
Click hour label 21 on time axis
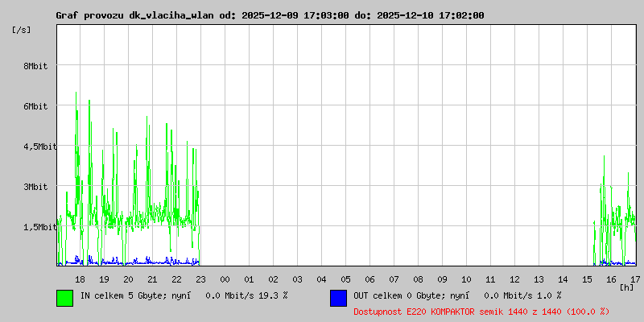(152, 279)
